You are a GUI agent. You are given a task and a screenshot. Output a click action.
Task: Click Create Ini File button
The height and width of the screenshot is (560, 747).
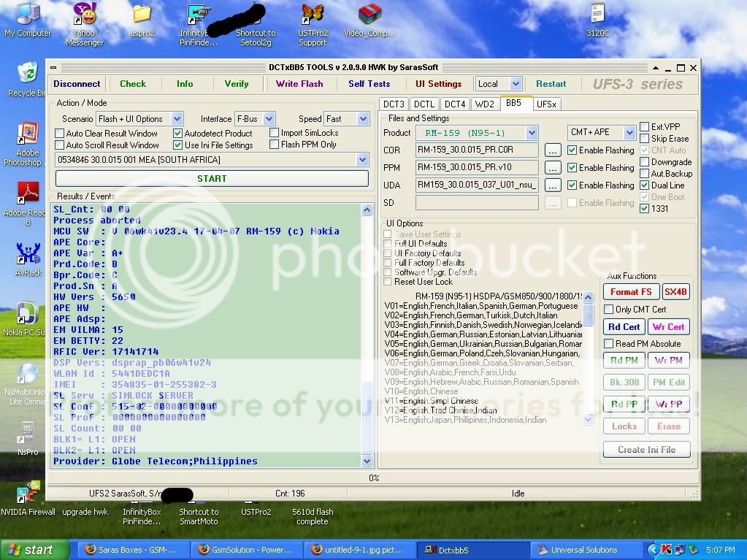click(646, 450)
